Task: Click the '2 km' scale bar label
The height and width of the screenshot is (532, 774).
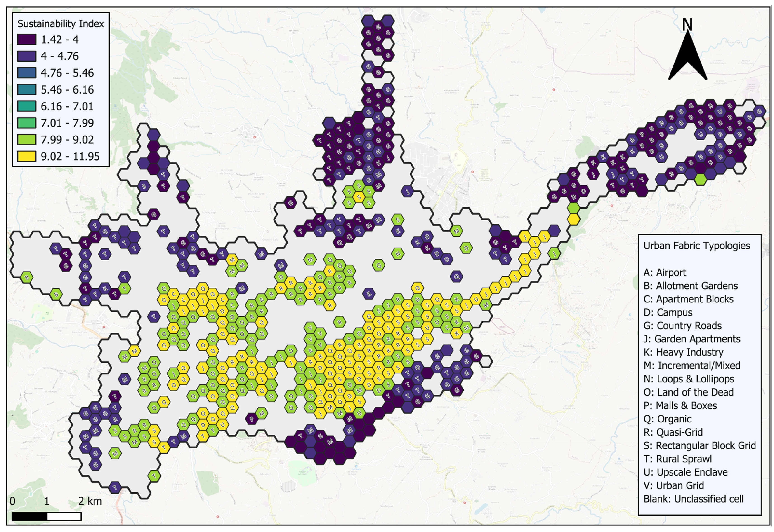Action: pyautogui.click(x=90, y=501)
